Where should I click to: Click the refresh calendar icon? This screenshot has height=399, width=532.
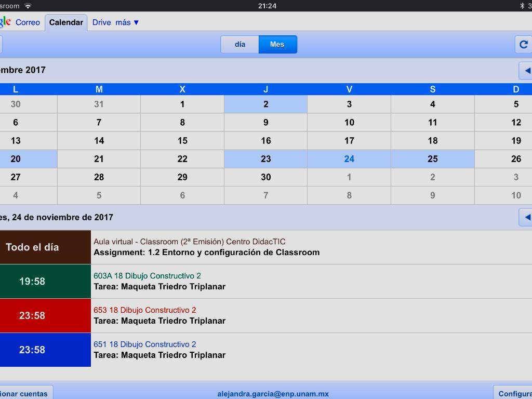[523, 45]
